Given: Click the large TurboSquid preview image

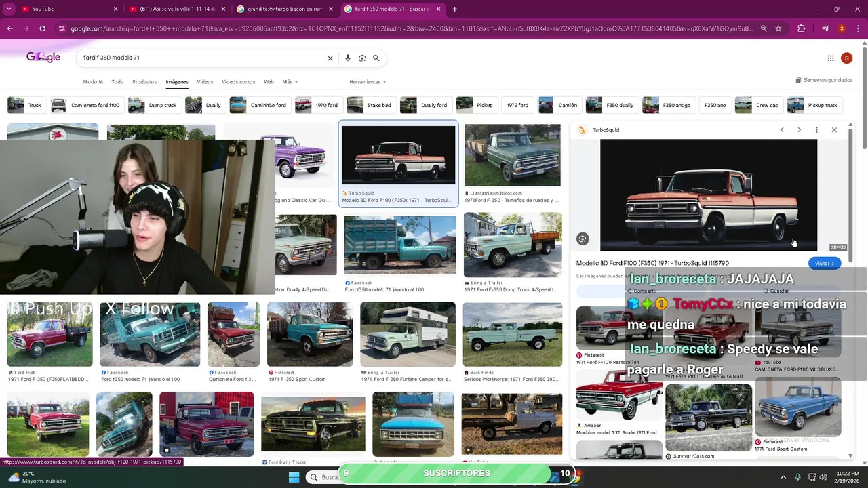Looking at the screenshot, I should pos(709,195).
